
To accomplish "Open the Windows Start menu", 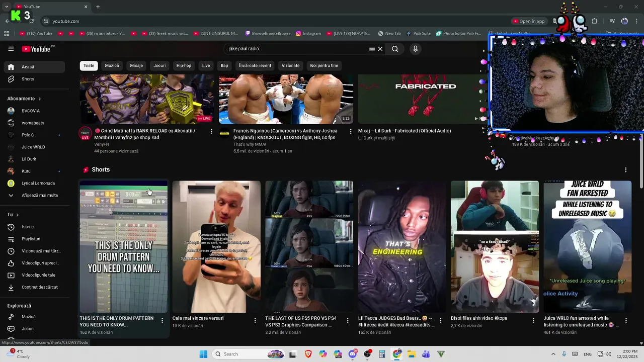I will pyautogui.click(x=203, y=354).
